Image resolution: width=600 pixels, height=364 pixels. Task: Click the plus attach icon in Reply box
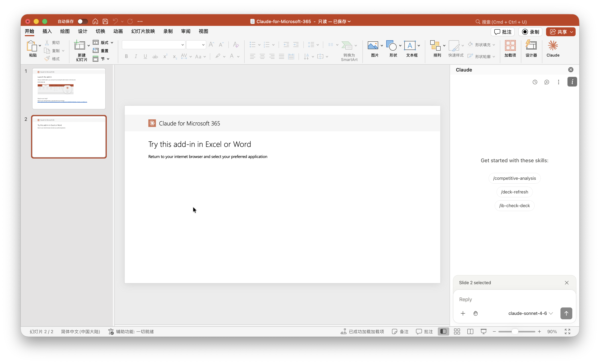[x=463, y=313]
